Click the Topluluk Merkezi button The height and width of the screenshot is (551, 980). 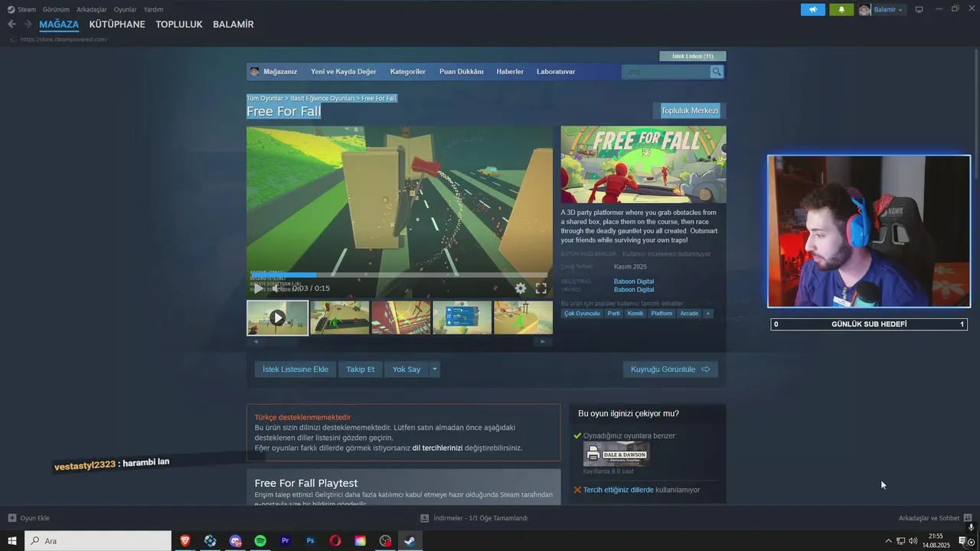pyautogui.click(x=690, y=111)
